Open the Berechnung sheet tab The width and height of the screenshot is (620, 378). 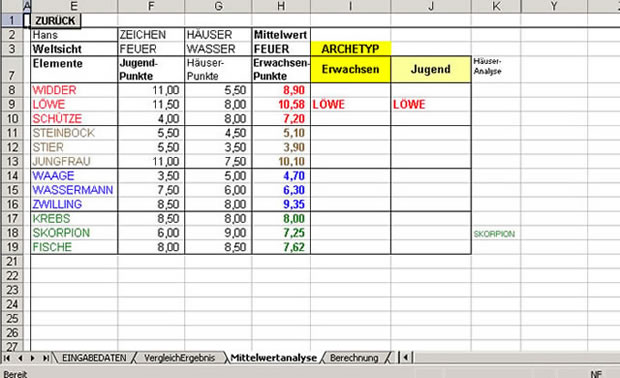click(354, 358)
